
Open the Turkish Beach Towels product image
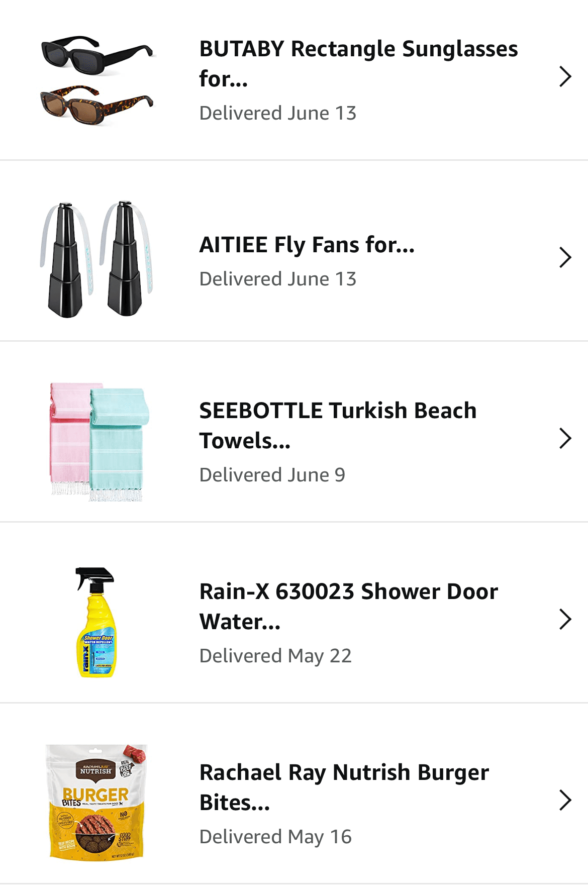pos(97,442)
